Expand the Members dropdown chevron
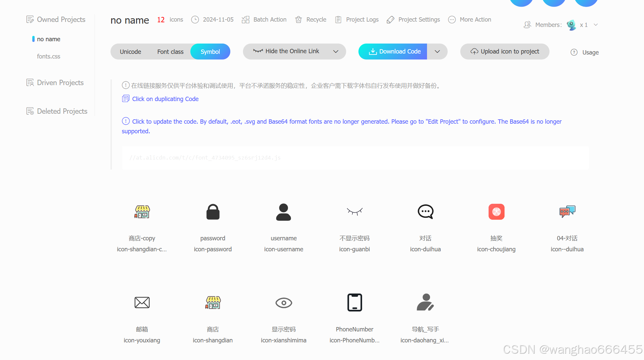The width and height of the screenshot is (644, 360). (x=596, y=25)
